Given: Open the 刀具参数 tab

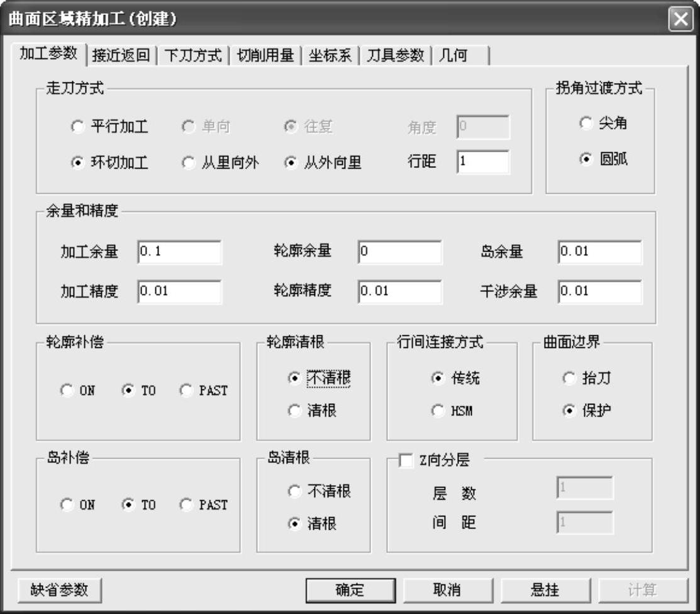Looking at the screenshot, I should coord(394,55).
